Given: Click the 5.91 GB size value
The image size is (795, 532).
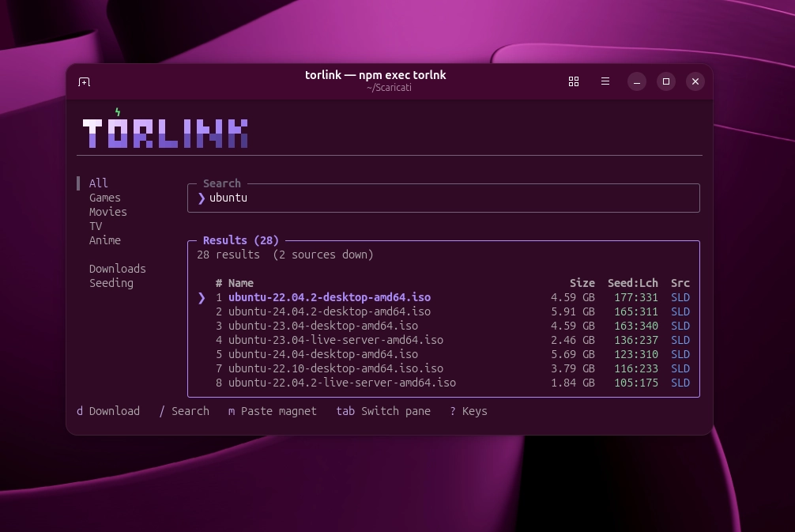Looking at the screenshot, I should tap(573, 311).
